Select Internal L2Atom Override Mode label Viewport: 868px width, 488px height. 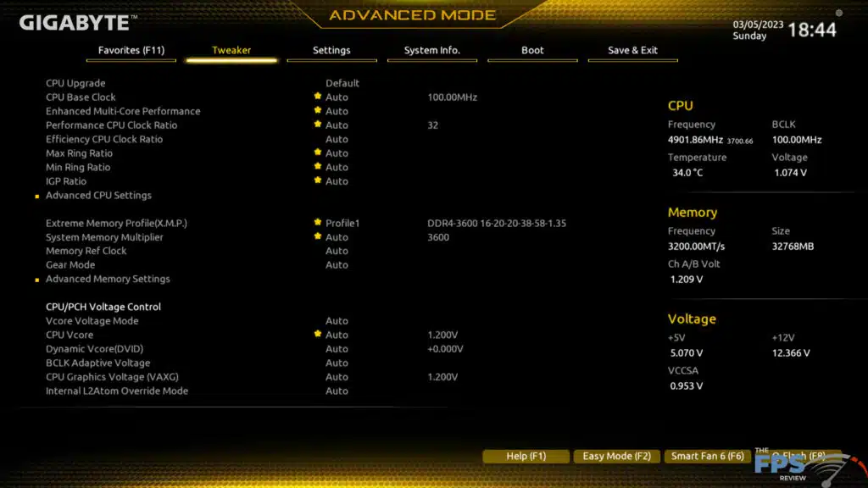117,391
